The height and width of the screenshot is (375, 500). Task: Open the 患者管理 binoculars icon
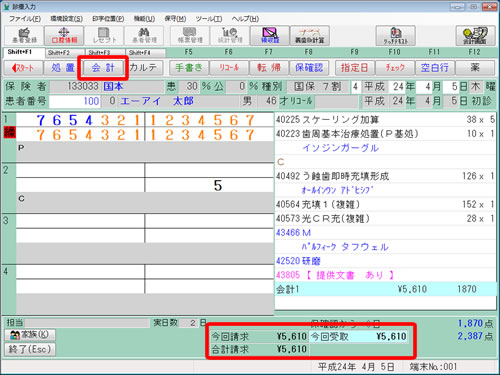click(x=144, y=35)
